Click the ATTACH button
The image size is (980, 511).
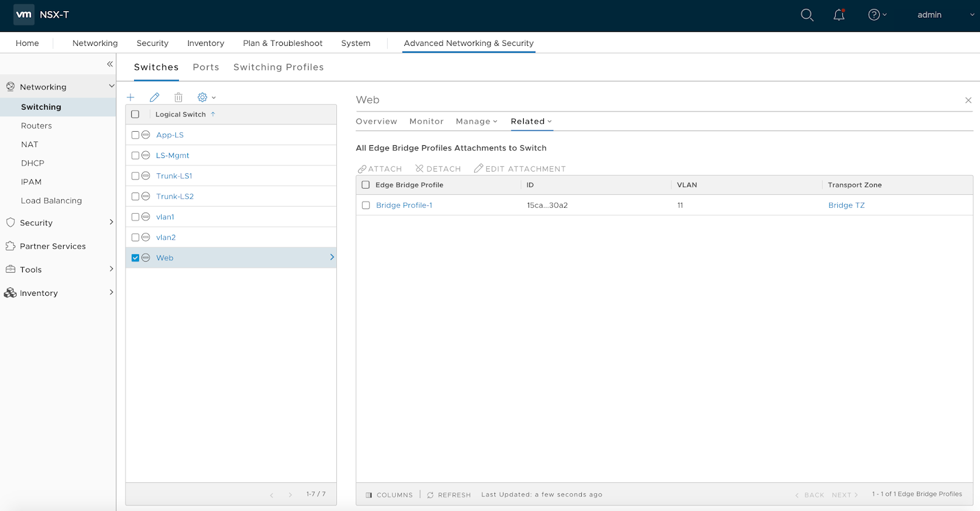coord(380,169)
